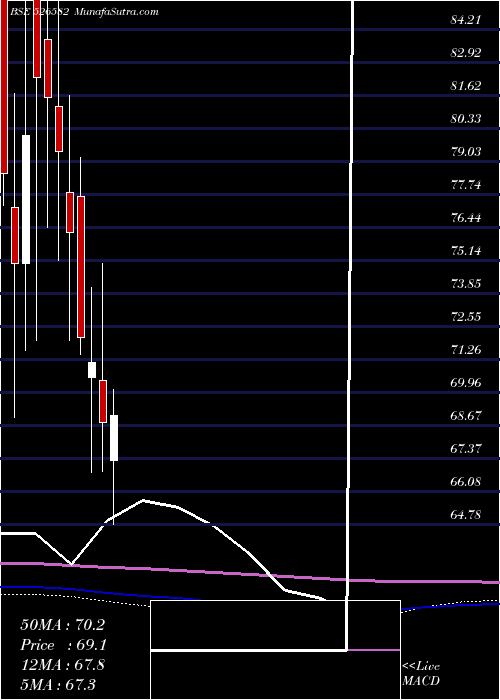
Task: Click the 71.26 price axis label
Action: pos(466,350)
